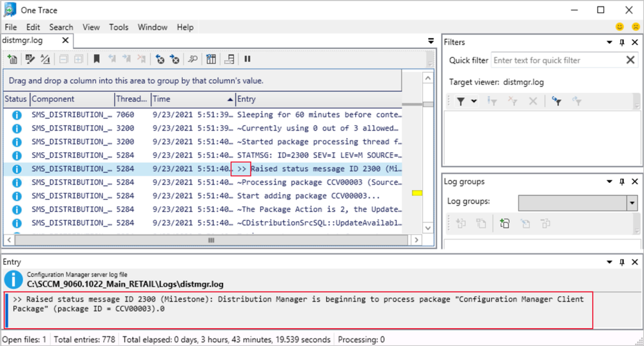
Task: Open the File menu
Action: [x=11, y=27]
